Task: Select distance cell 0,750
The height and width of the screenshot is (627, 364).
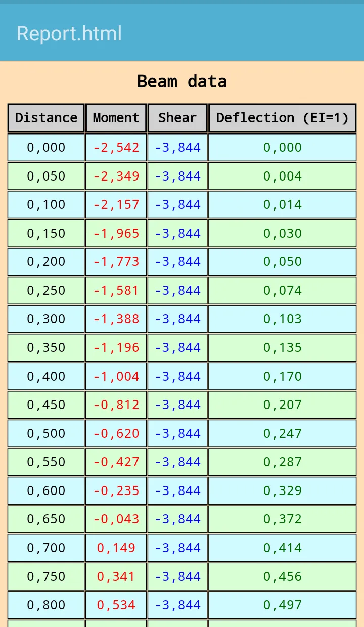Action: coord(46,576)
